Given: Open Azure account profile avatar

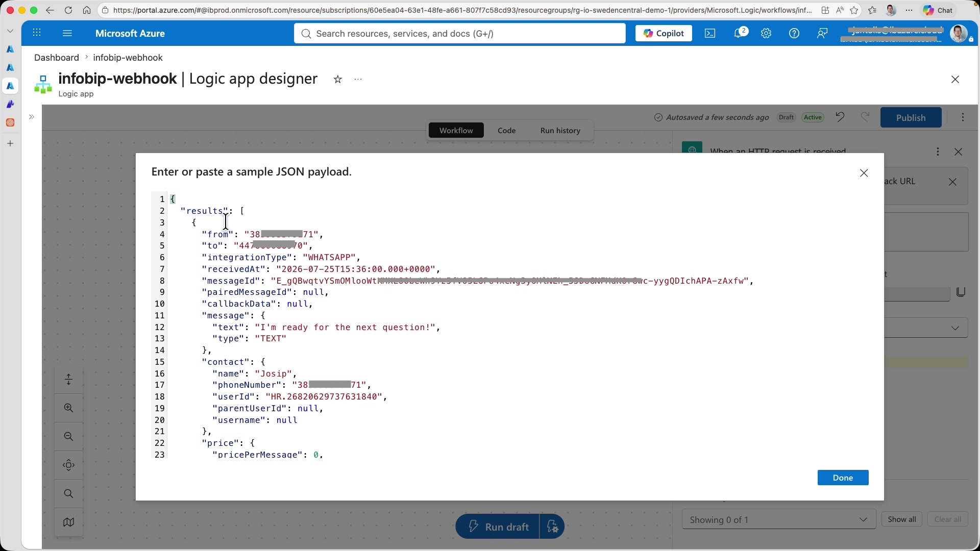Looking at the screenshot, I should (x=959, y=34).
